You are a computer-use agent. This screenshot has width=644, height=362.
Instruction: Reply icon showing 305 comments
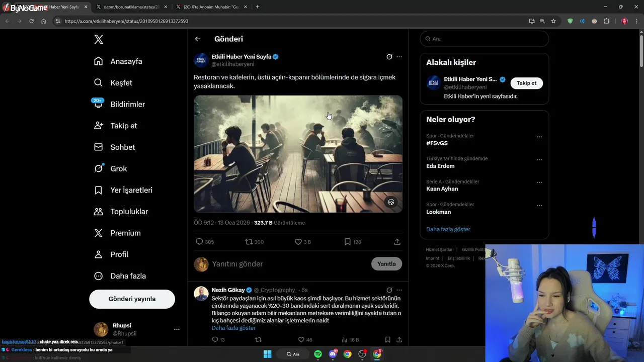(205, 242)
